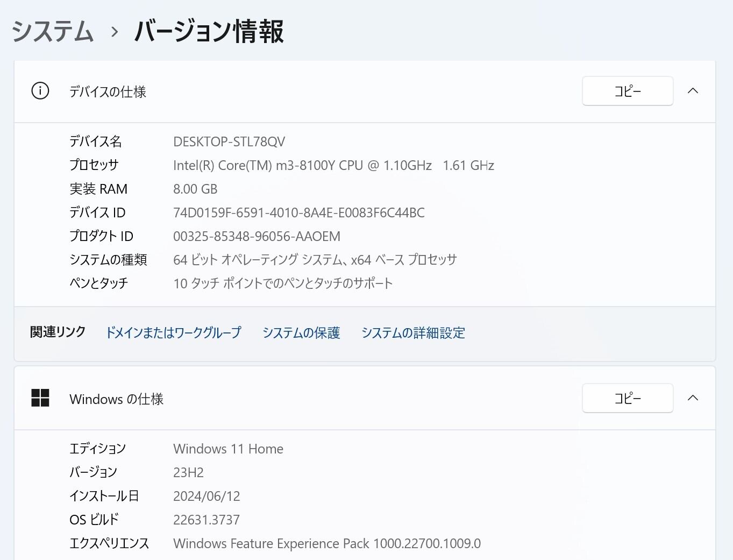Screen dimensions: 733x560
Task: Click the breadcrumb arrow after システム
Action: (114, 32)
